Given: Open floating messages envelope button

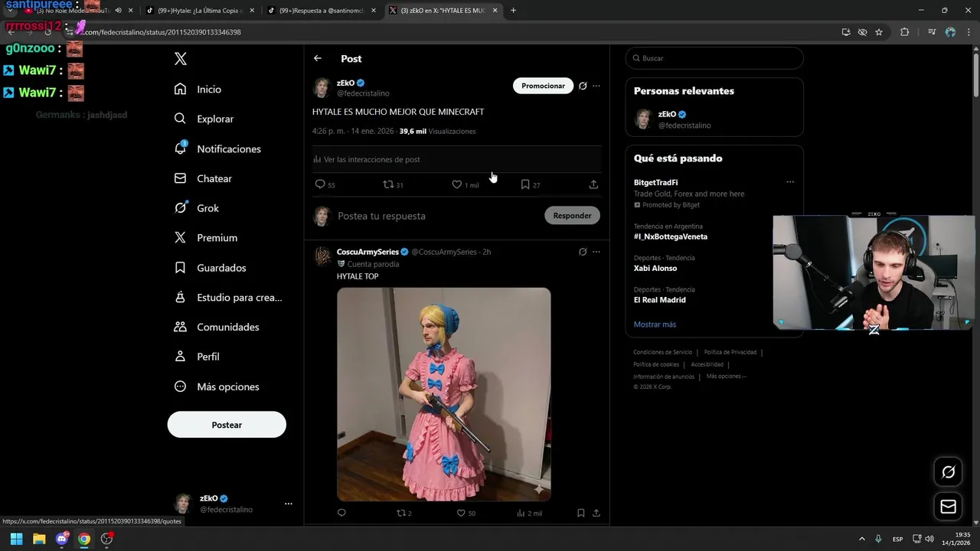Looking at the screenshot, I should 948,507.
